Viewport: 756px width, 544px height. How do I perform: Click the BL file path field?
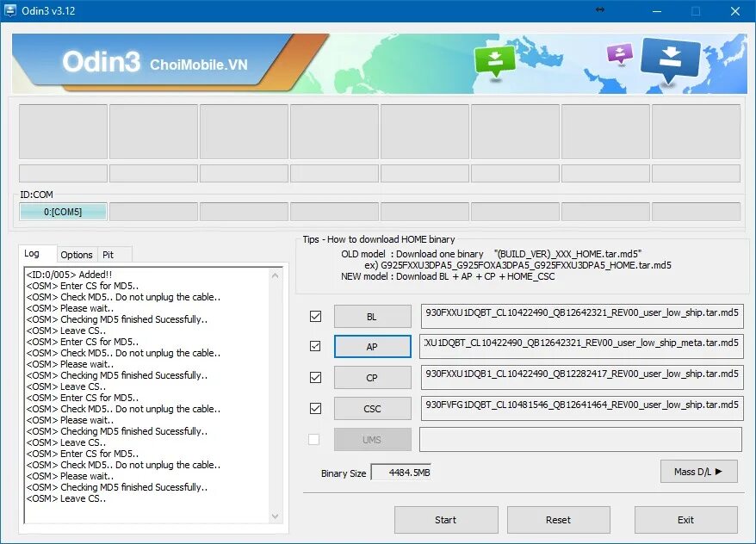point(582,316)
